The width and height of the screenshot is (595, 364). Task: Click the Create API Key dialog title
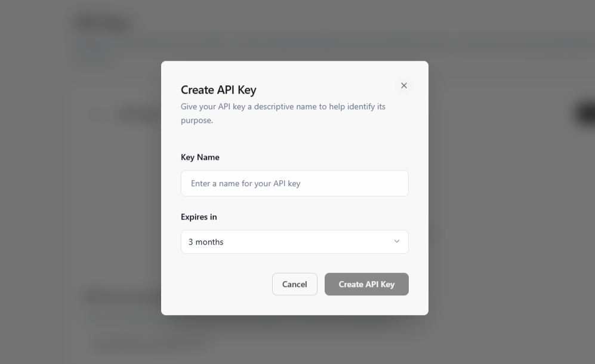[218, 90]
